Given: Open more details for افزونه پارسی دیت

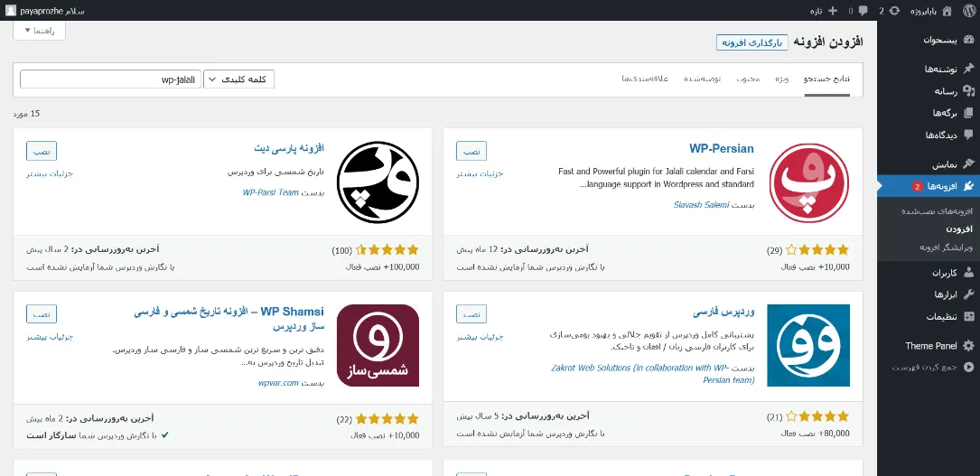Looking at the screenshot, I should click(x=50, y=173).
